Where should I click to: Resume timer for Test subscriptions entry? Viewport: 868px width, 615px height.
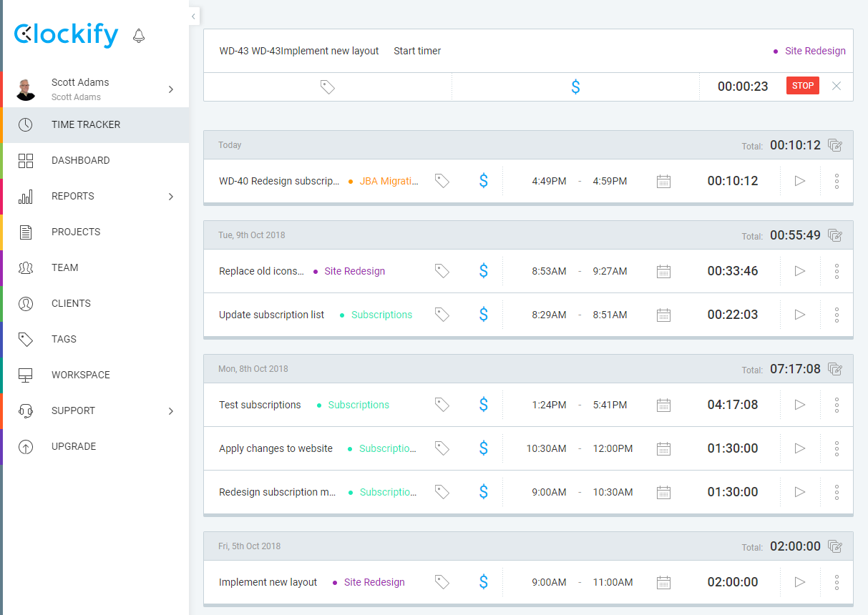click(800, 405)
